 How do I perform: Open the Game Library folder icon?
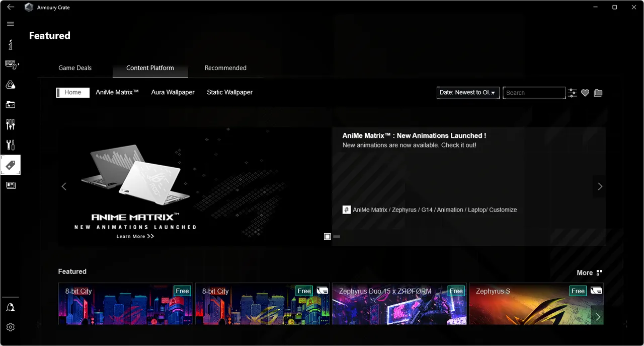click(x=11, y=105)
